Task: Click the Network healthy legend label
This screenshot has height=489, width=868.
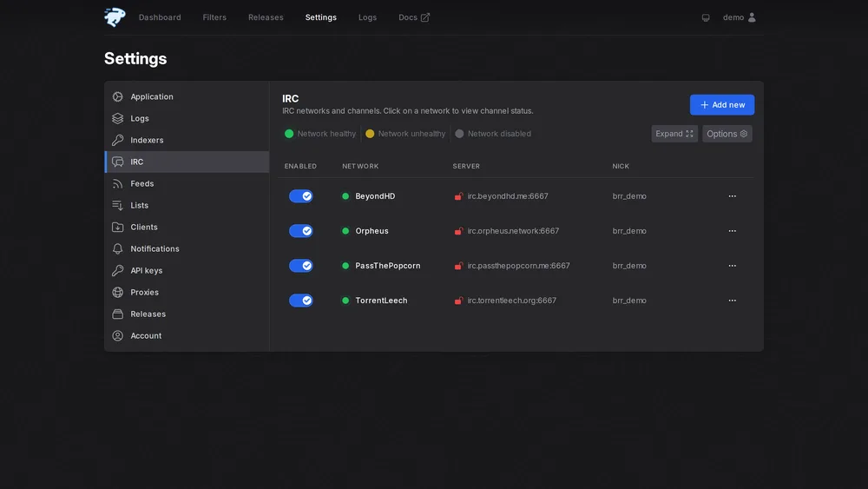Action: tap(326, 134)
